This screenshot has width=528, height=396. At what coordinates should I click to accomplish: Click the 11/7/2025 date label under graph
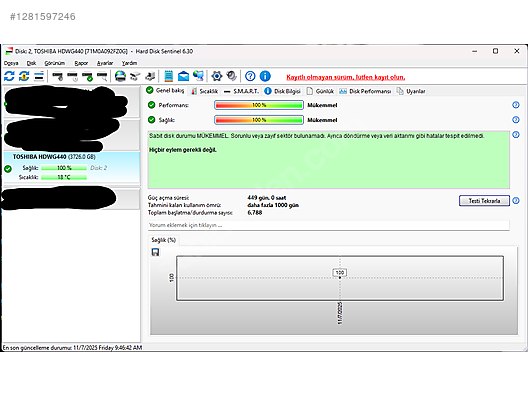click(x=340, y=314)
